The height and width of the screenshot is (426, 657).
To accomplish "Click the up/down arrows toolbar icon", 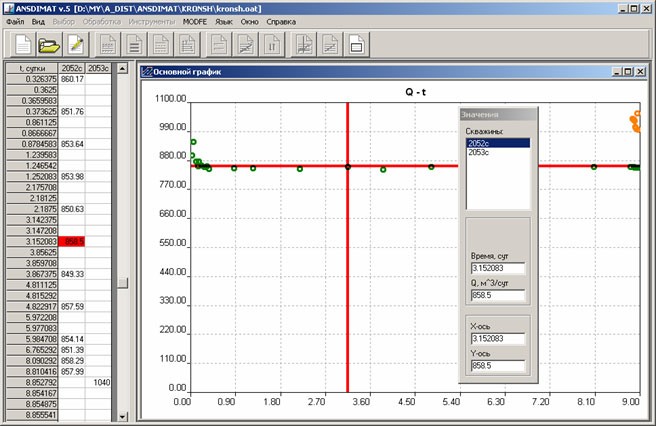I will 271,44.
